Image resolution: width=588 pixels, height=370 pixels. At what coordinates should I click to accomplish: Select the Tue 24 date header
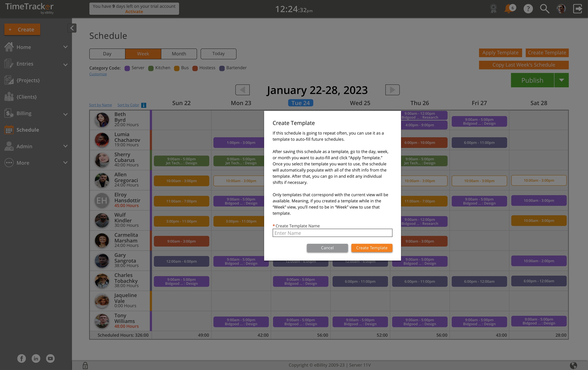tap(301, 103)
